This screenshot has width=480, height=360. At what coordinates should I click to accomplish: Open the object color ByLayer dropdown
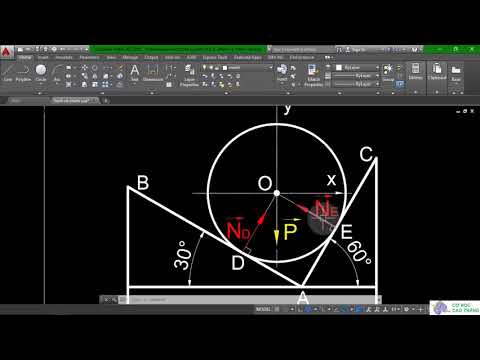(357, 68)
